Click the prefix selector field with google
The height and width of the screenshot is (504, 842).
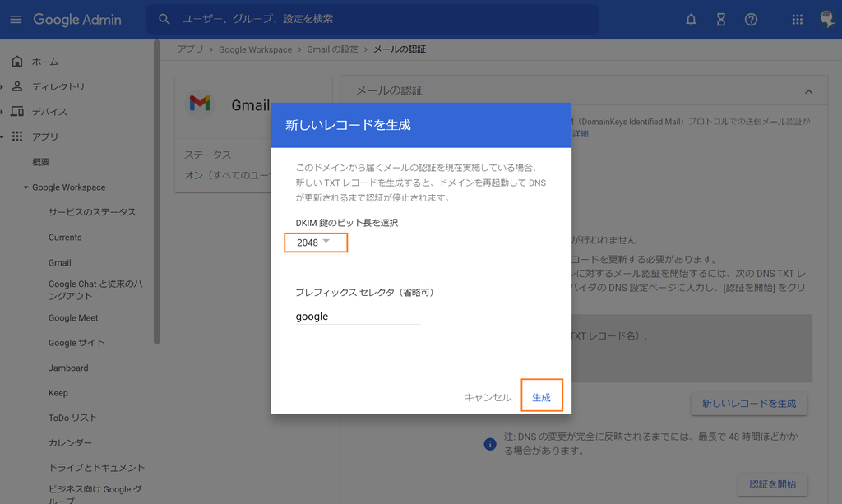tap(358, 317)
